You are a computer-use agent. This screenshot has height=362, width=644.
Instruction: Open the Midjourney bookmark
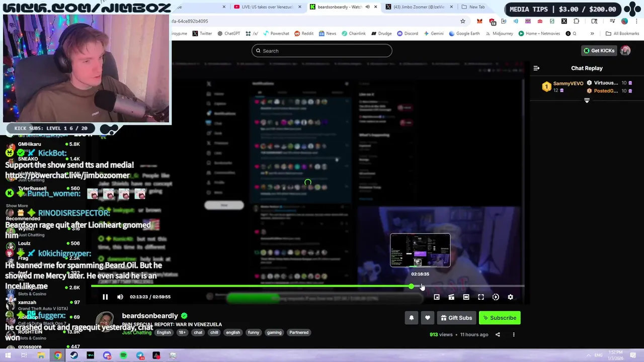pos(499,34)
